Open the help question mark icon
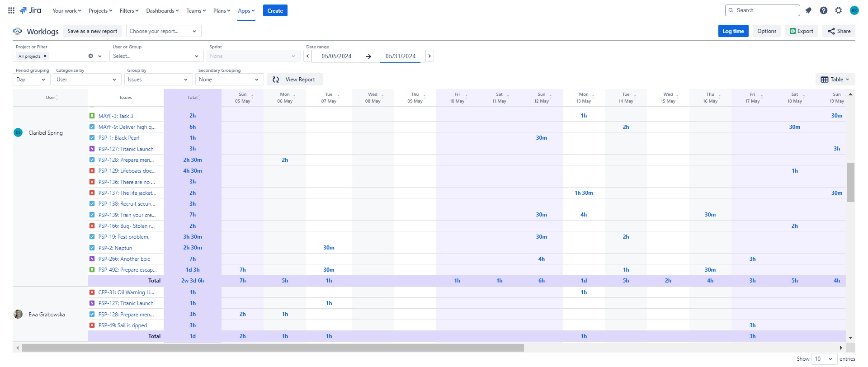This screenshot has height=367, width=868. 824,10
